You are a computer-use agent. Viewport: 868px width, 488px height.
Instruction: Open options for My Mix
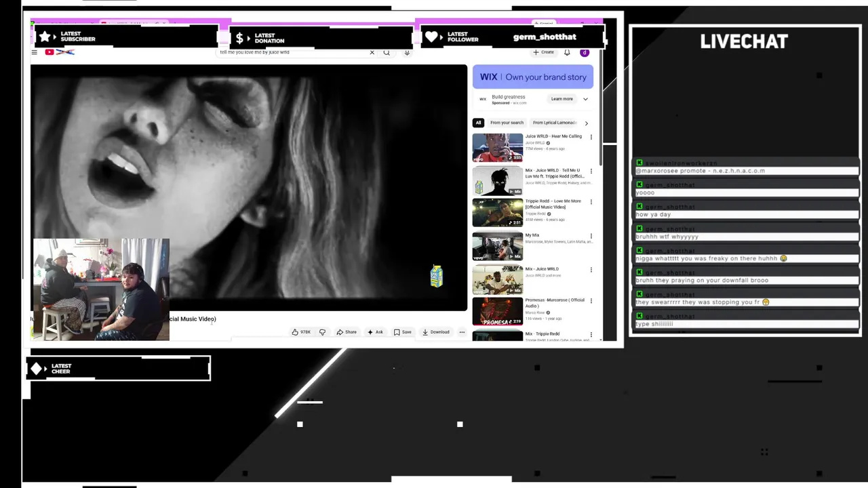point(591,236)
